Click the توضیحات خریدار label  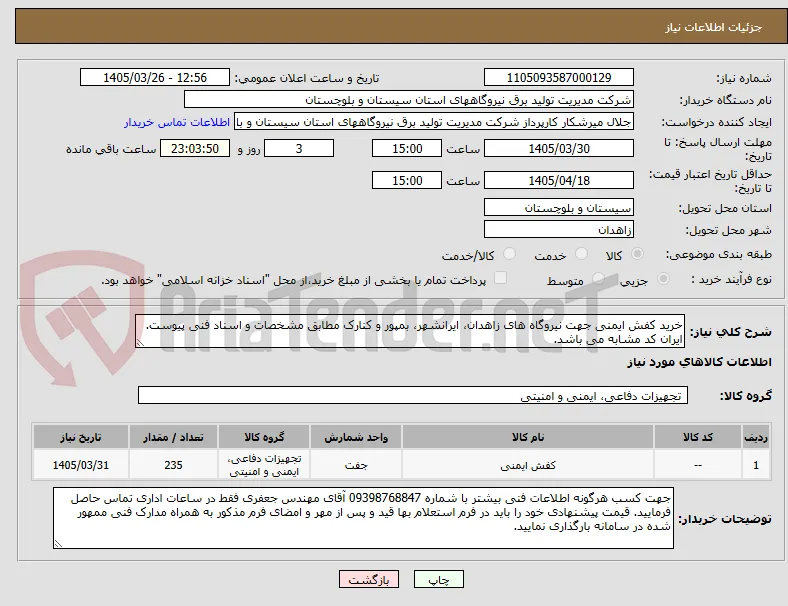tap(725, 519)
